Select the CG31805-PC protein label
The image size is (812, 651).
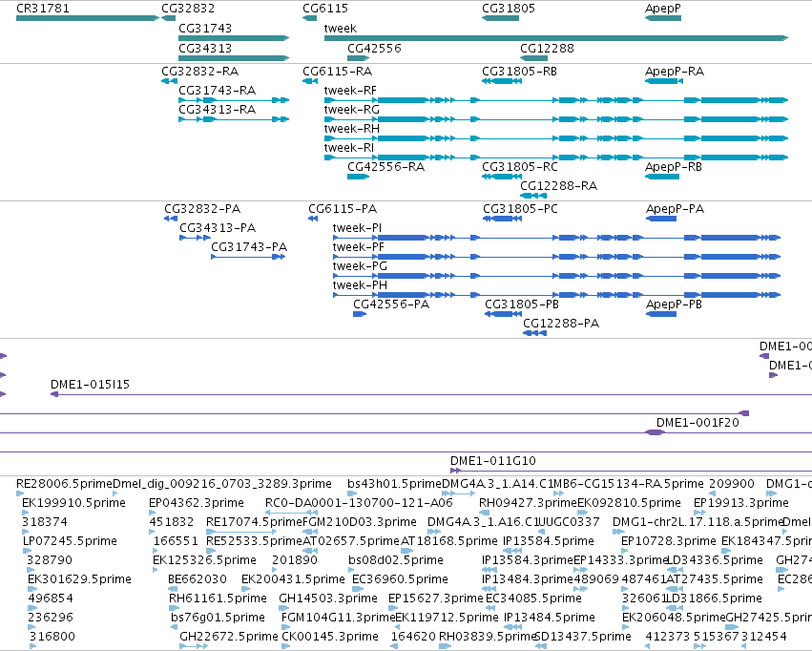tap(520, 209)
